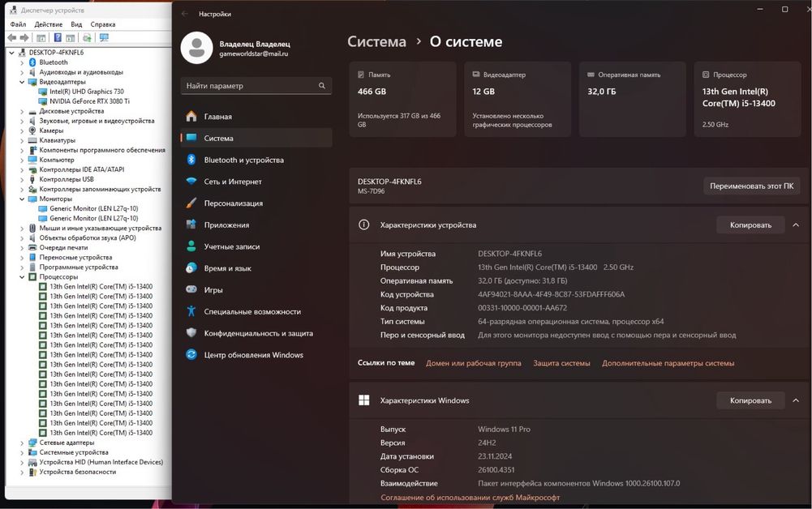Open the Вид menu in Device Manager

coord(76,24)
